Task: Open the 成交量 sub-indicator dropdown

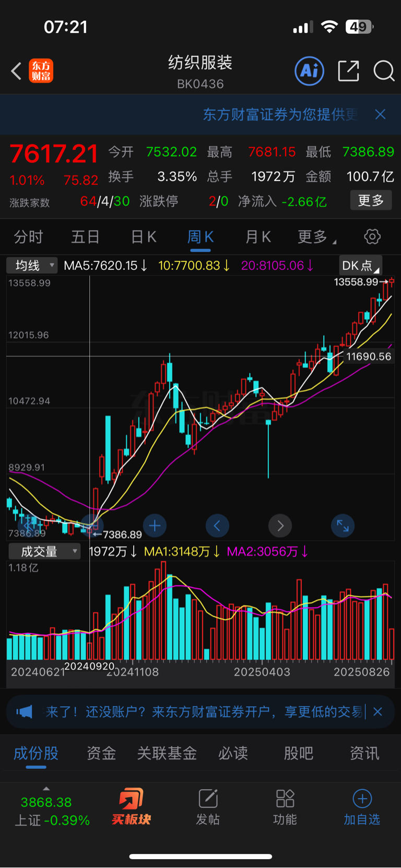Action: 44,552
